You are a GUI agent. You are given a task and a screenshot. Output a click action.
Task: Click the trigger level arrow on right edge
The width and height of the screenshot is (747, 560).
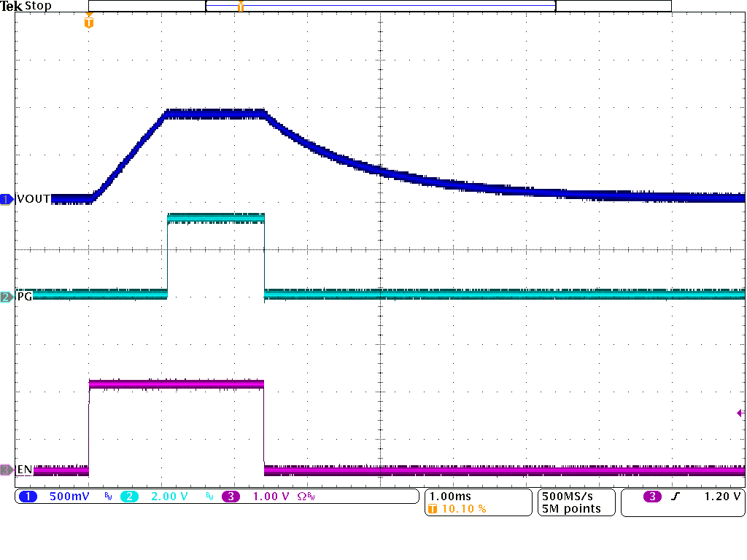click(740, 413)
